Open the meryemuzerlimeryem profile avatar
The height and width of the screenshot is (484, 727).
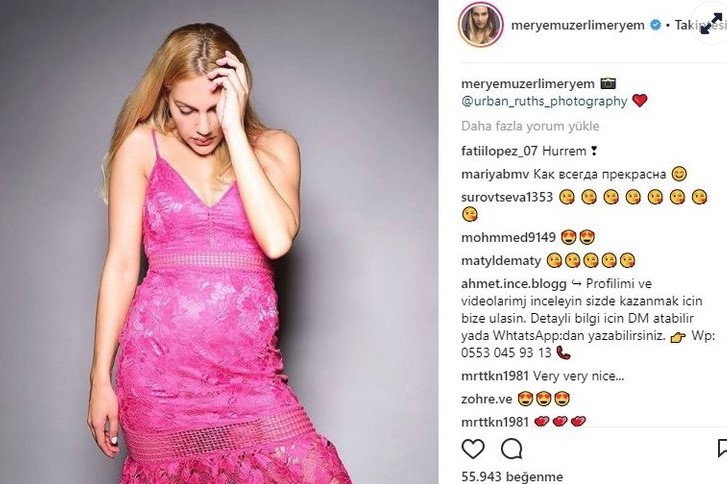click(x=481, y=25)
